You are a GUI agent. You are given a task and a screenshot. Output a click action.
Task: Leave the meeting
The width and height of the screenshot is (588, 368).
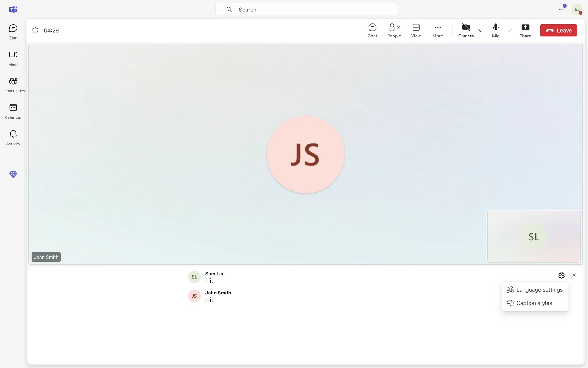558,30
